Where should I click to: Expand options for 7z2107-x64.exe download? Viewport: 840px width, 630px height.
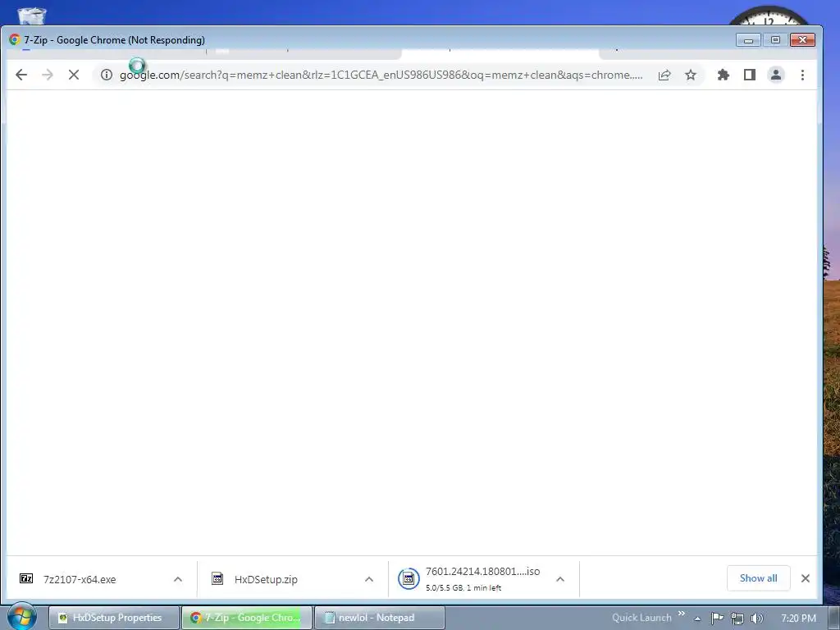pyautogui.click(x=178, y=579)
